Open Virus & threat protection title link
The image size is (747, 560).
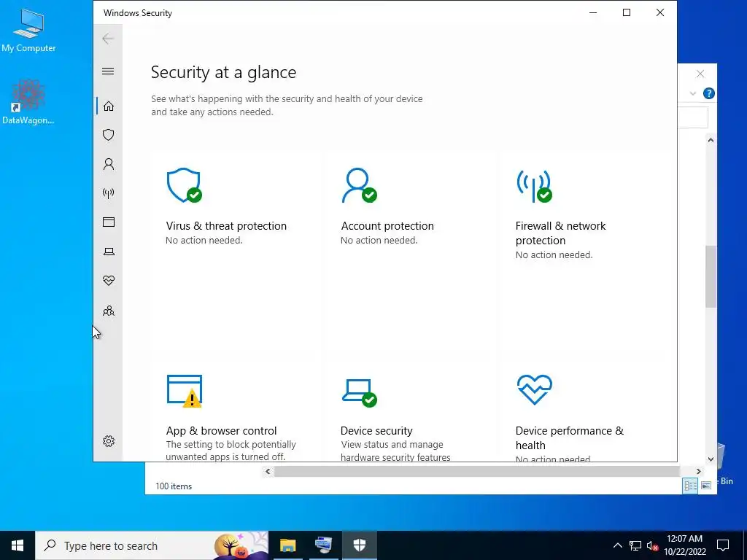pos(226,226)
